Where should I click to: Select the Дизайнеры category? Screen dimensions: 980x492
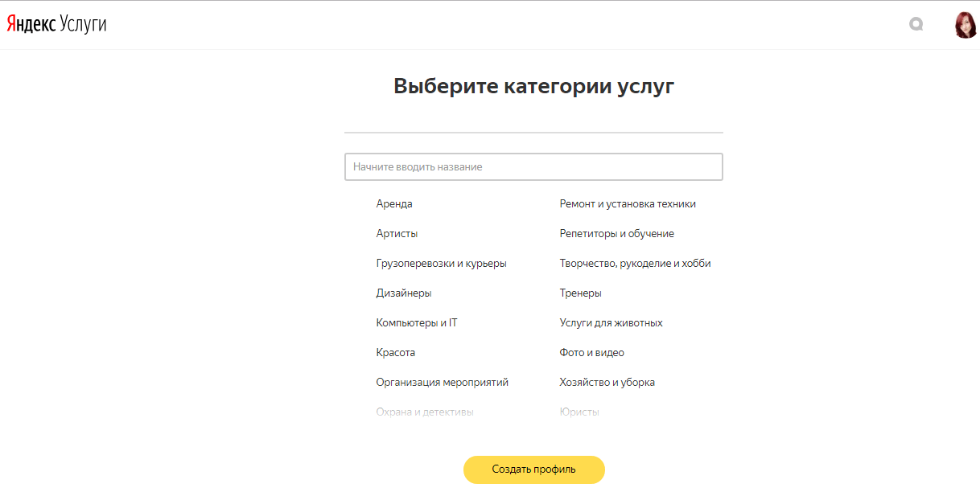[x=403, y=293]
